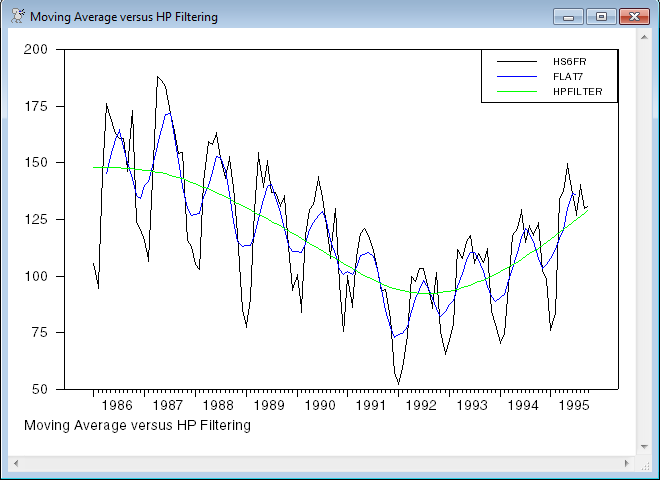Click the application icon in title bar
The image size is (660, 480).
pos(17,17)
